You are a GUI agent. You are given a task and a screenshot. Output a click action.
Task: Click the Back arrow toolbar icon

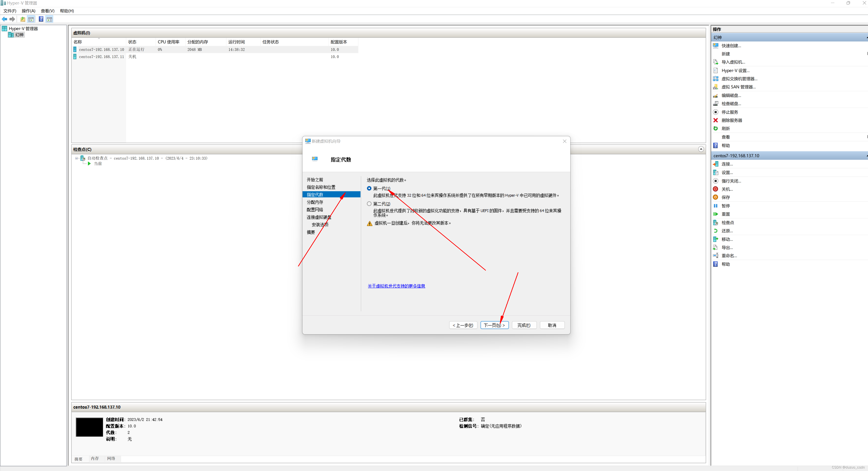click(x=4, y=19)
